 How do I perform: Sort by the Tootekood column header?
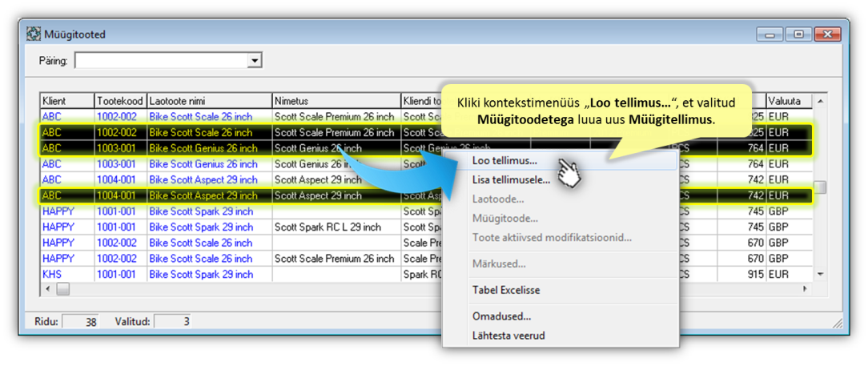121,102
